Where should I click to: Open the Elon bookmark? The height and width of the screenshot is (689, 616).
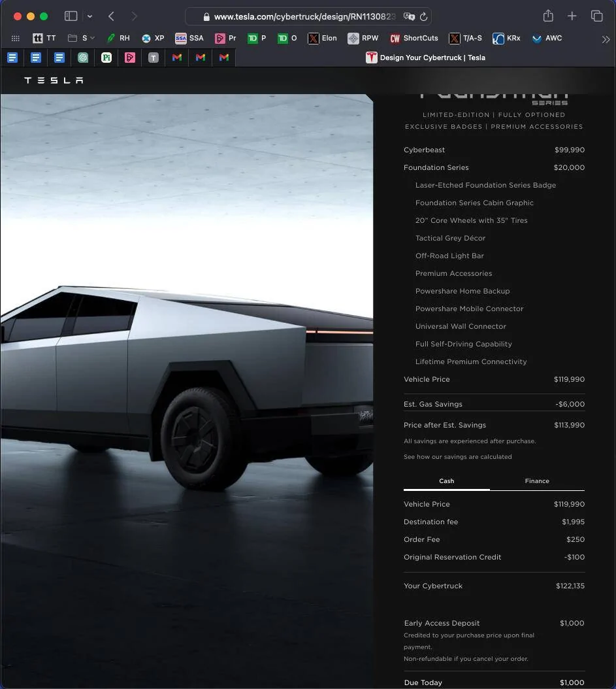click(322, 38)
